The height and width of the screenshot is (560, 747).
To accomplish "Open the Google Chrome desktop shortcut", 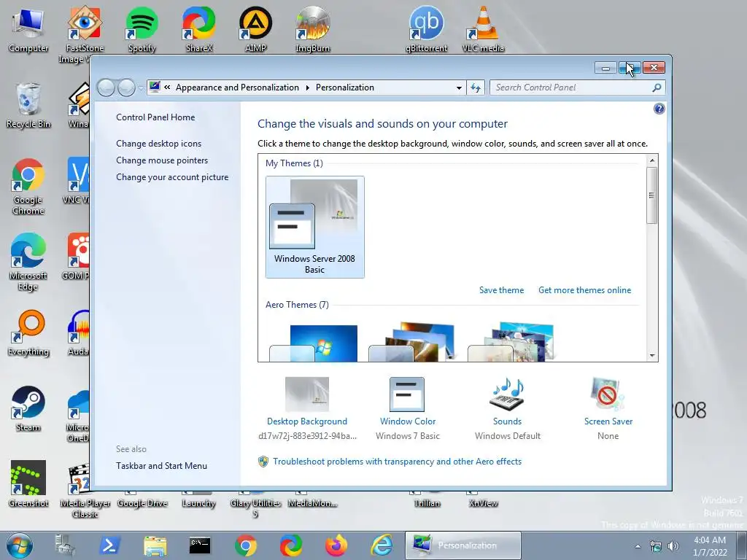I will coord(28,187).
